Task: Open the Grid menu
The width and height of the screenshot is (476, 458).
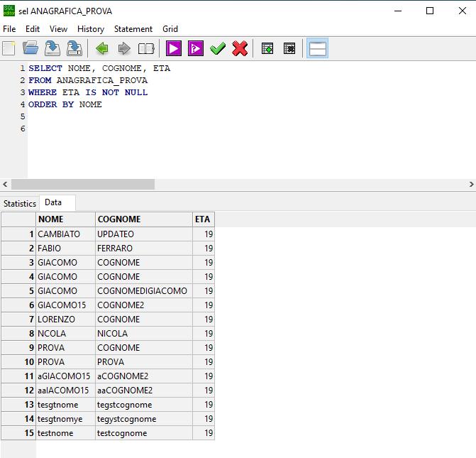Action: tap(170, 29)
